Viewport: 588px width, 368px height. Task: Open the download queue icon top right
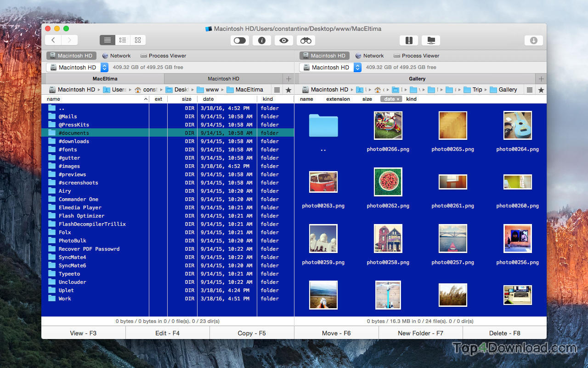(x=533, y=40)
